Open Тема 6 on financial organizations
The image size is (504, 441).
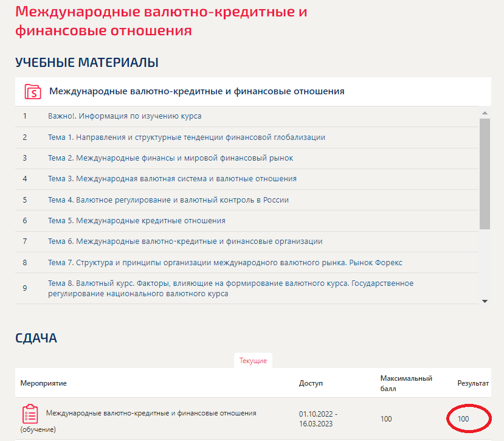185,241
